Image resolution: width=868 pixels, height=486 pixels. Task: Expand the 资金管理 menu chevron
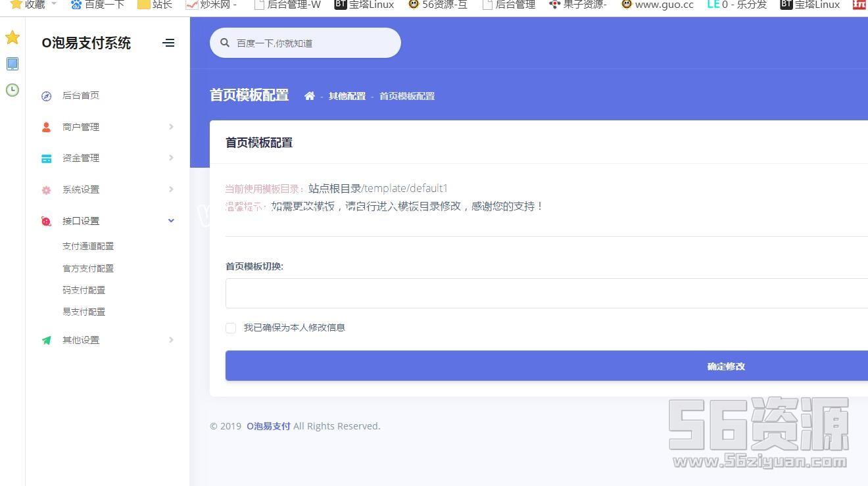point(171,158)
